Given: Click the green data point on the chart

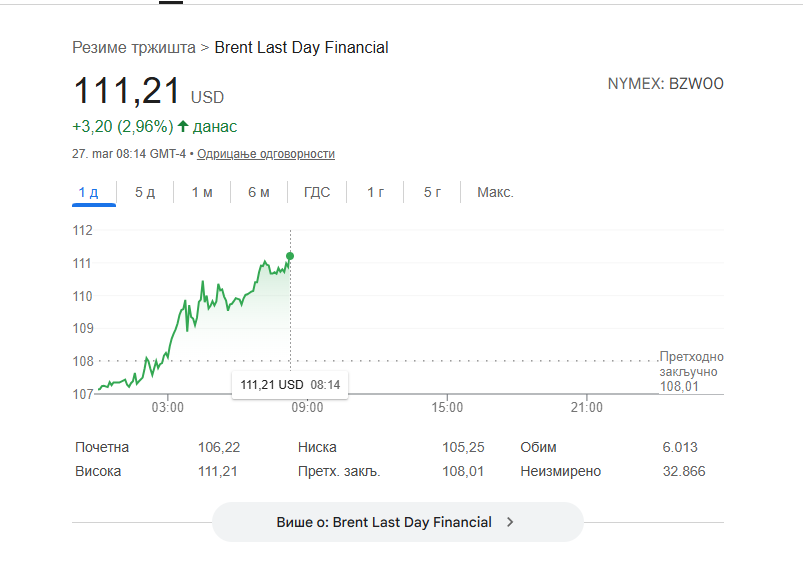Looking at the screenshot, I should 290,256.
